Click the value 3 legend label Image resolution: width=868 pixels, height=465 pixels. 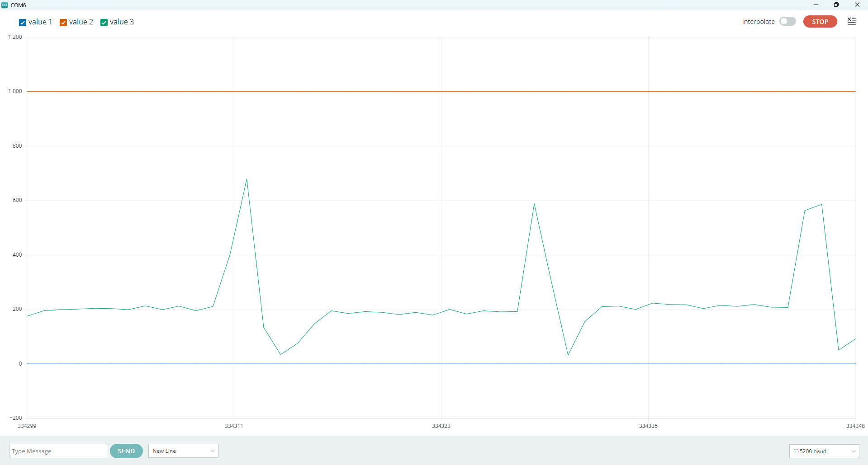pyautogui.click(x=122, y=22)
